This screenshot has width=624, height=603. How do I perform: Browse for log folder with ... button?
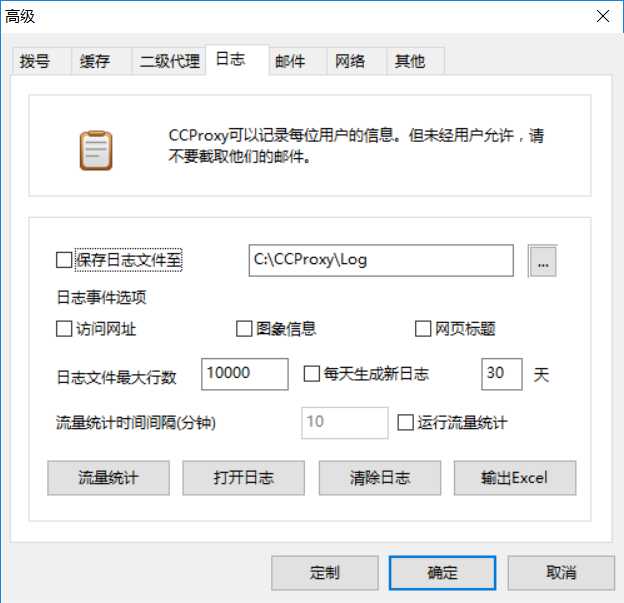[543, 261]
